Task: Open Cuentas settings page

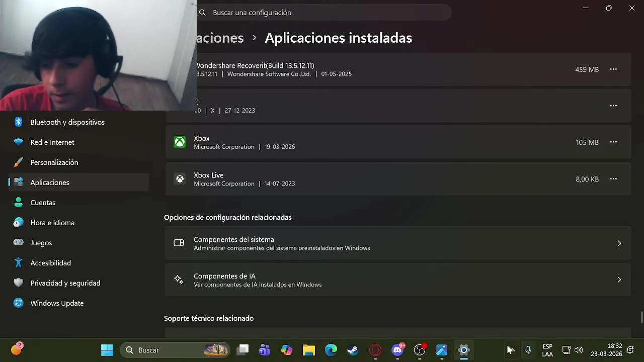Action: point(43,203)
